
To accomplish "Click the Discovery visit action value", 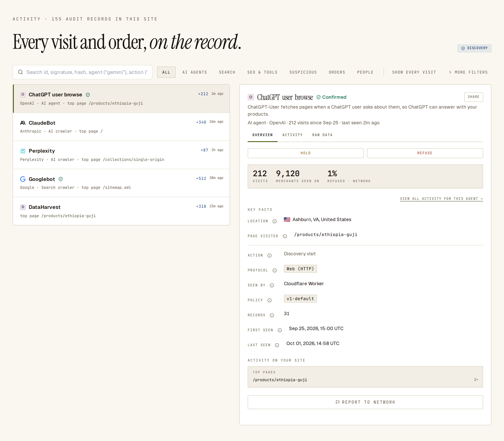I will click(299, 254).
